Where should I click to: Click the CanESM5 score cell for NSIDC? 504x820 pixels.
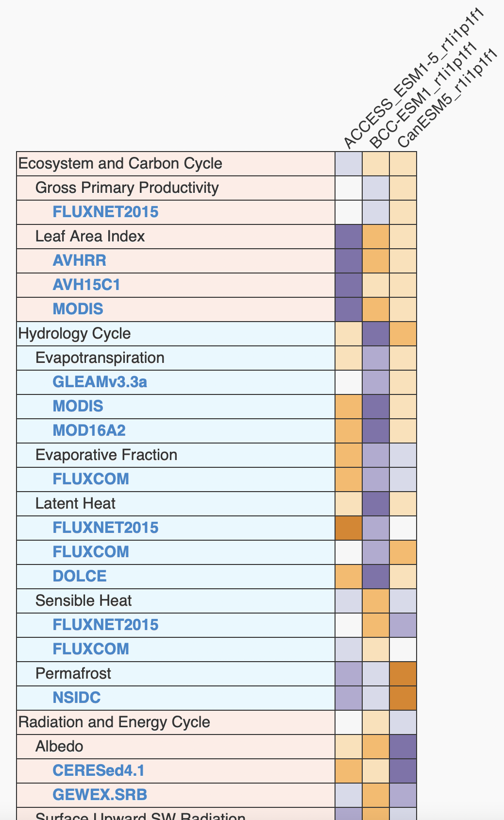pyautogui.click(x=403, y=698)
